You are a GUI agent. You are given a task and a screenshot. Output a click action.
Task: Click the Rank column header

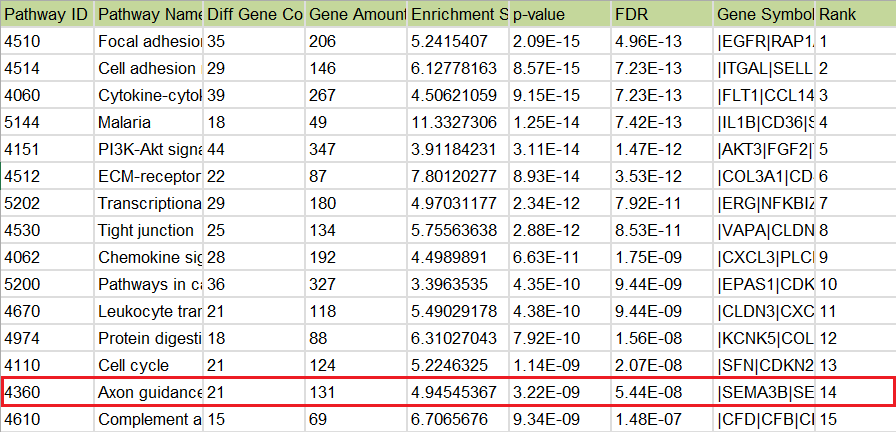[855, 15]
